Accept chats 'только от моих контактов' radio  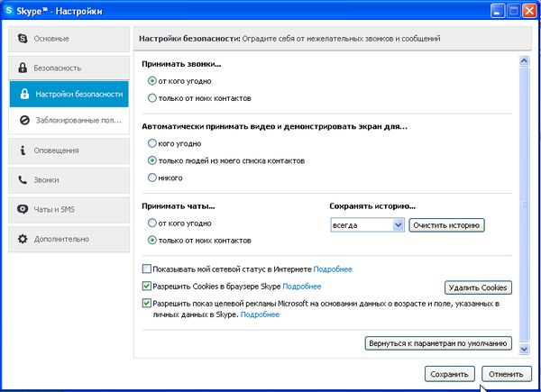(151, 240)
